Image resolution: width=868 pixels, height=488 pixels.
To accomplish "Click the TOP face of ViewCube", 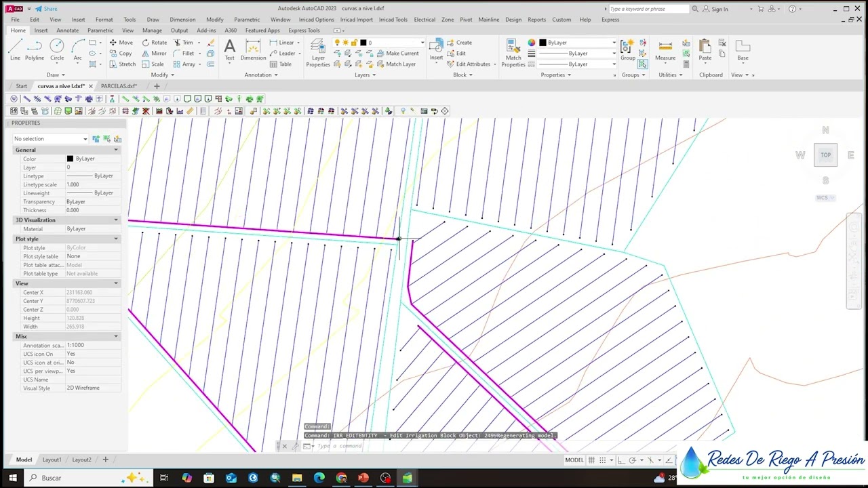I will pyautogui.click(x=825, y=155).
